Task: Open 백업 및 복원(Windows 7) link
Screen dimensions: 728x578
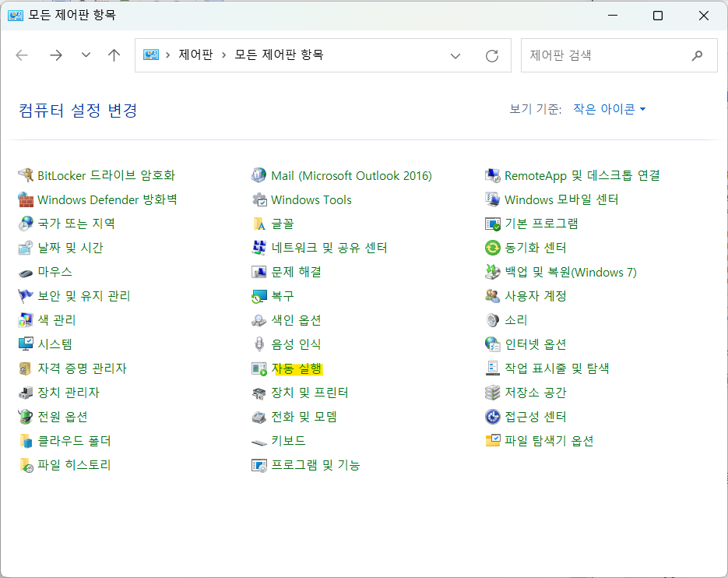Action: click(571, 272)
